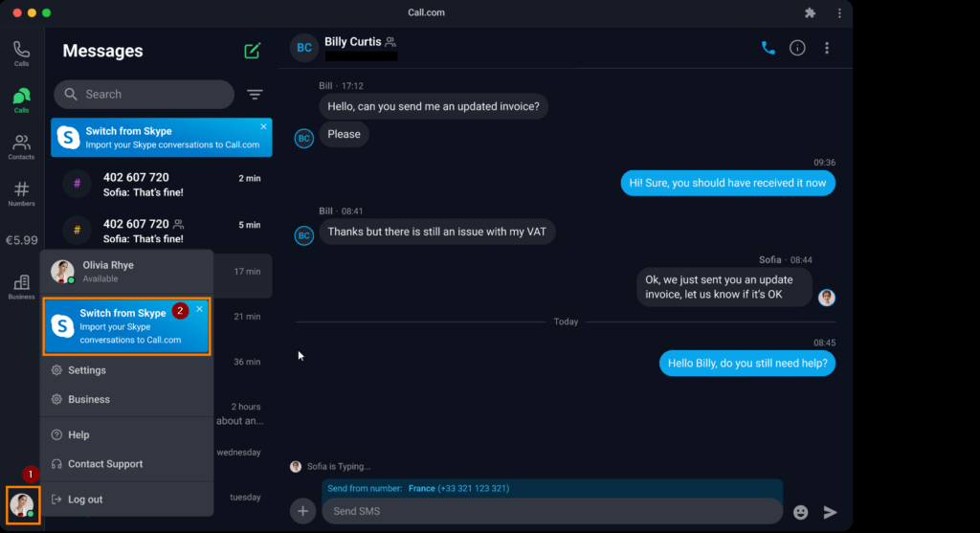The width and height of the screenshot is (980, 533).
Task: Click the user avatar in bottom-left corner
Action: (21, 504)
